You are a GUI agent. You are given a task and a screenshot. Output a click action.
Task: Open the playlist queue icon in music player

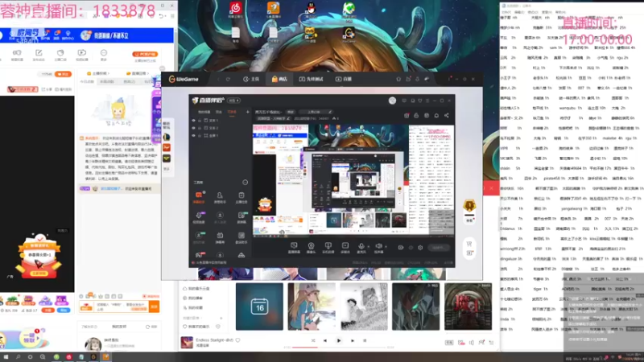(491, 343)
